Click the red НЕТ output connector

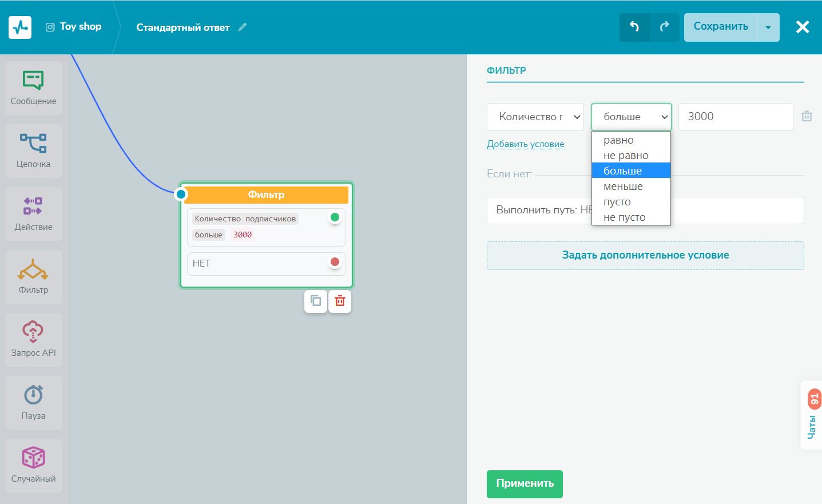click(335, 262)
